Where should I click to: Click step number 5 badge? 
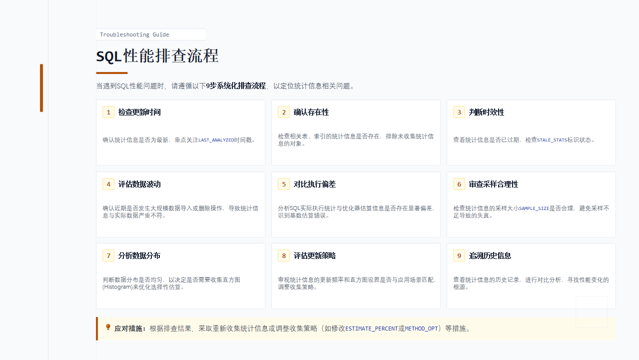(x=284, y=184)
